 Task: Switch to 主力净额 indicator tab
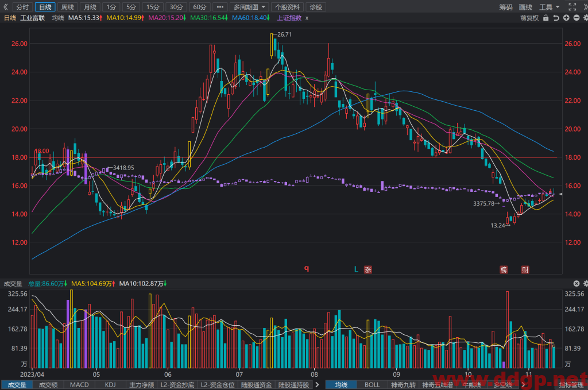point(141,385)
